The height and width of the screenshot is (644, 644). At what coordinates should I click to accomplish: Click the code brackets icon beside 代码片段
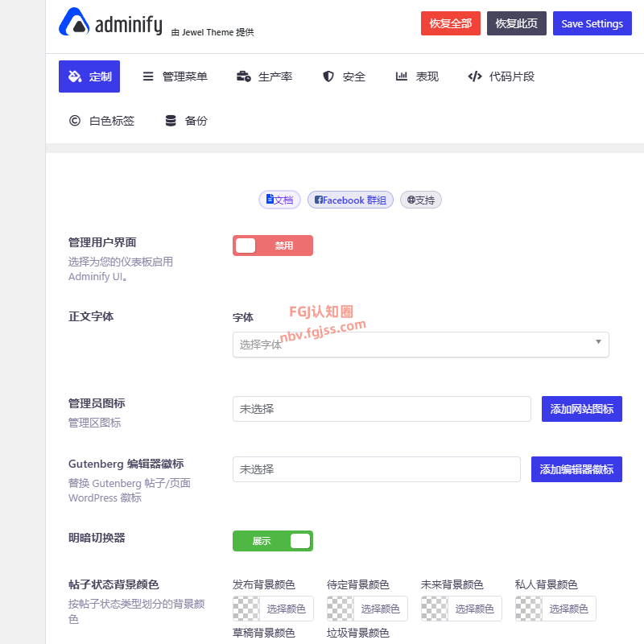coord(475,76)
